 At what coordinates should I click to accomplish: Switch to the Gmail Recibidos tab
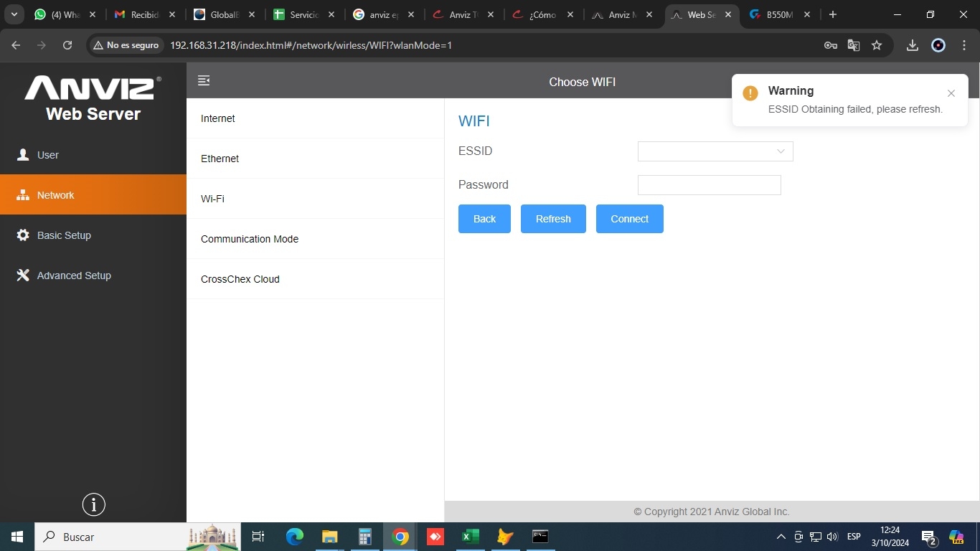coord(143,14)
